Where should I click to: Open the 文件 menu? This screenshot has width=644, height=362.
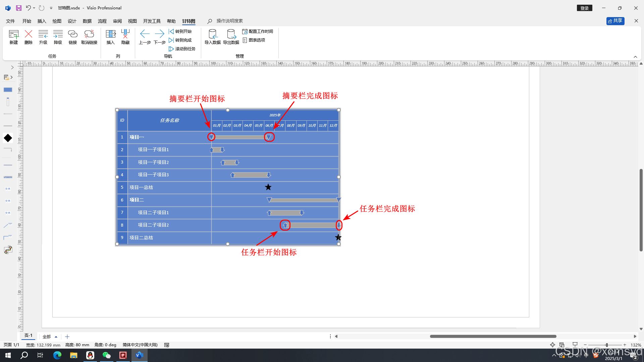click(x=10, y=21)
